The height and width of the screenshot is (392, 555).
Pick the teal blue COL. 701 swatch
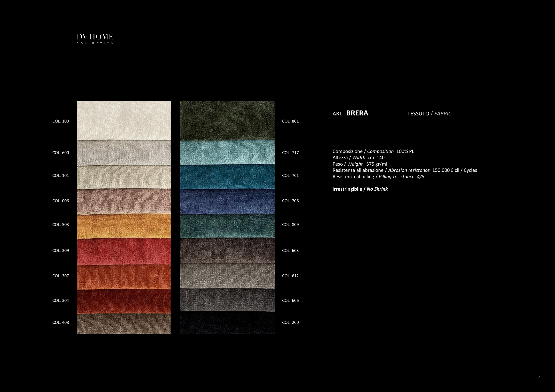coord(227,176)
